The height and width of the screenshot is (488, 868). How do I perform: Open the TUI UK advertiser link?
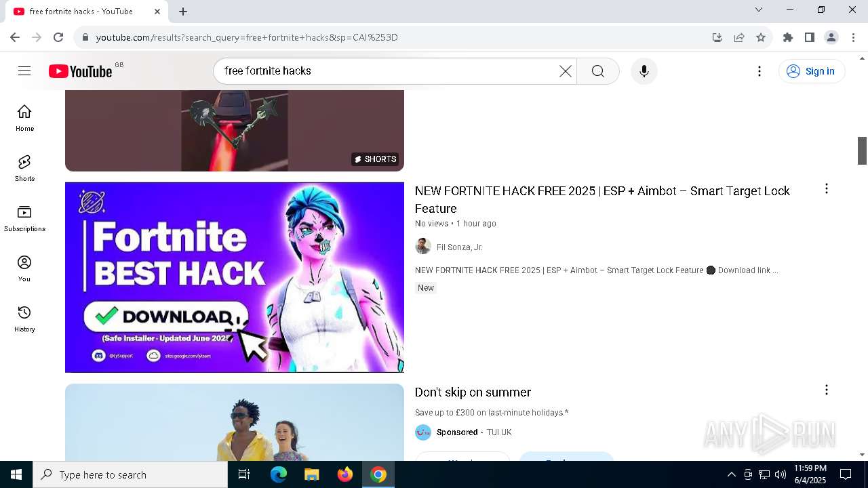coord(499,432)
